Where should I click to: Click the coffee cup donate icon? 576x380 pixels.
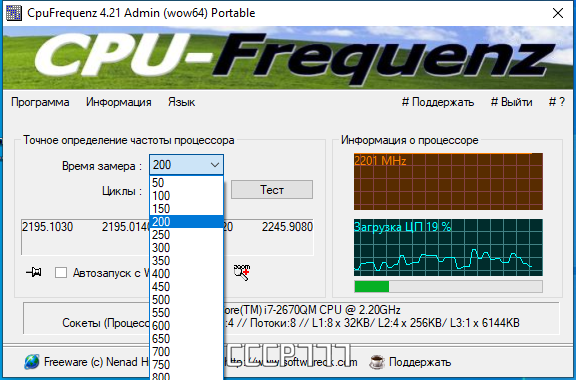point(376,362)
